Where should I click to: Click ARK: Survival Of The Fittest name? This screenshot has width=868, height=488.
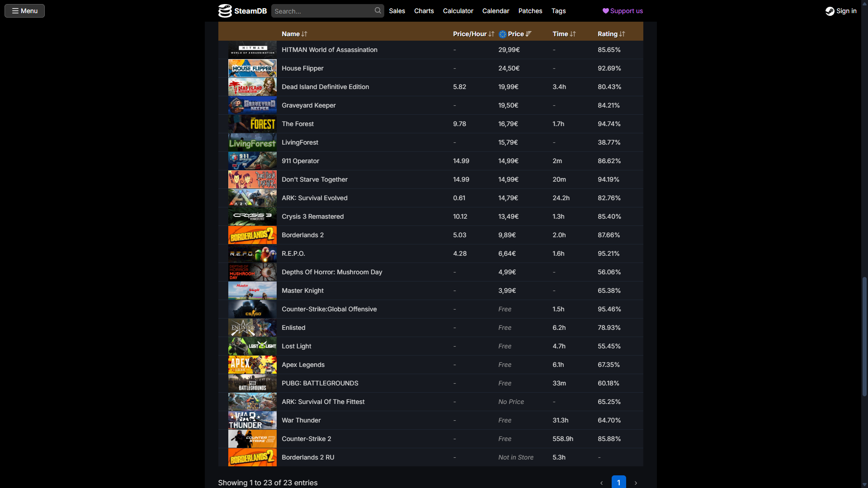coord(323,402)
